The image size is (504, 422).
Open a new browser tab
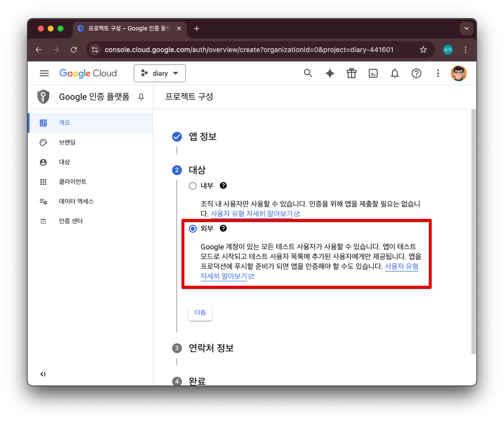coord(197,29)
